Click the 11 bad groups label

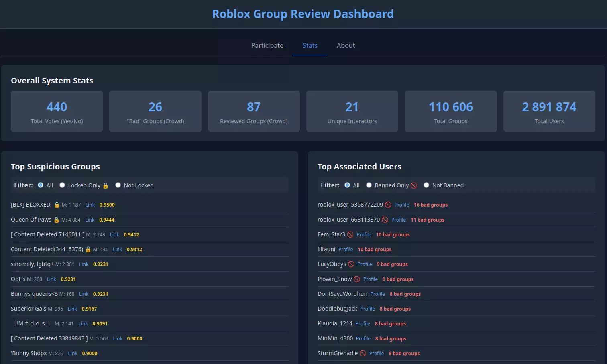tap(428, 220)
